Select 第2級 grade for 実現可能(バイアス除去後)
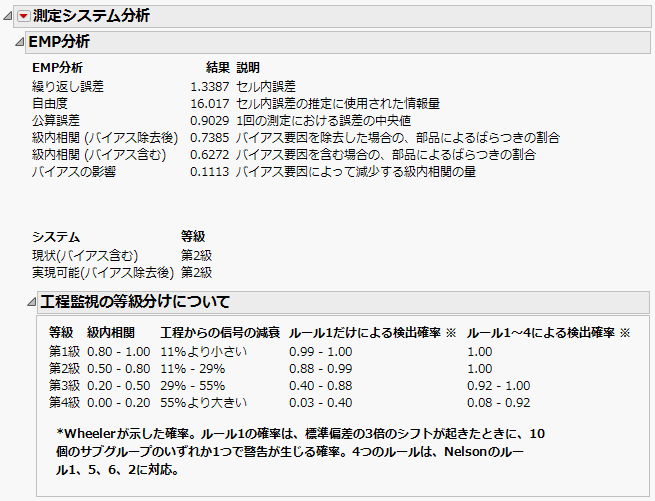655x501 pixels. 196,272
